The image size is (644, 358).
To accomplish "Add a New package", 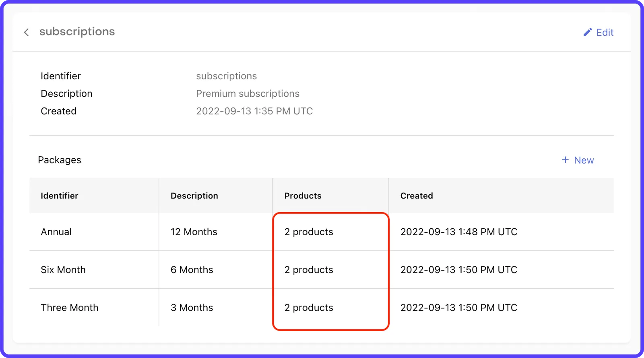I will pyautogui.click(x=578, y=160).
